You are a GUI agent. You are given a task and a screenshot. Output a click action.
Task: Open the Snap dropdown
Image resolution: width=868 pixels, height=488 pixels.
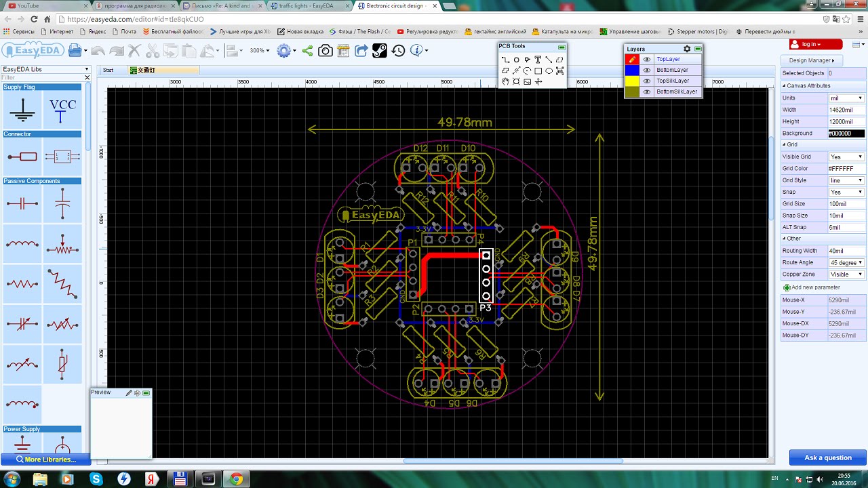tap(846, 192)
